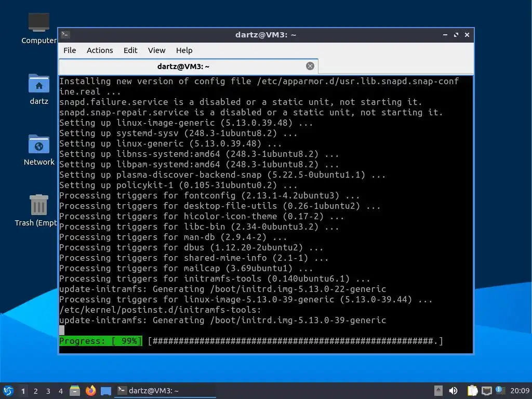Switch to workspace 1
The image size is (532, 399).
23,391
